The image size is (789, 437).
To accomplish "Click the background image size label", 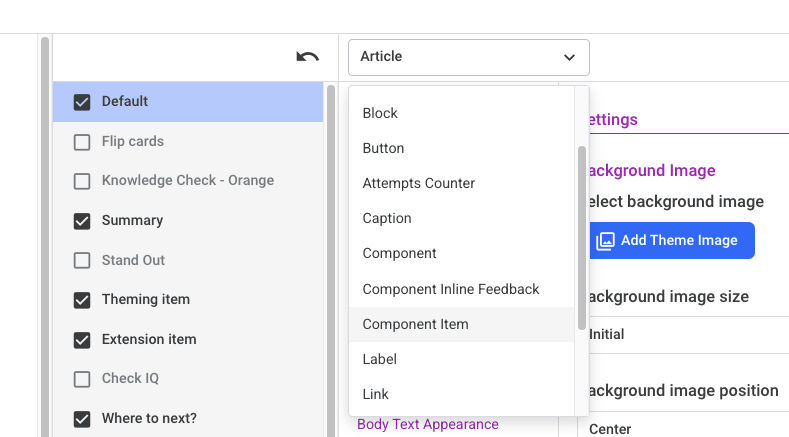I will pyautogui.click(x=669, y=297).
